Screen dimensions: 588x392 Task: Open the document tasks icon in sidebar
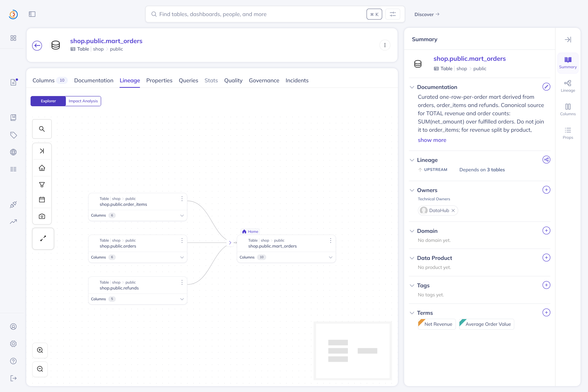point(13,82)
